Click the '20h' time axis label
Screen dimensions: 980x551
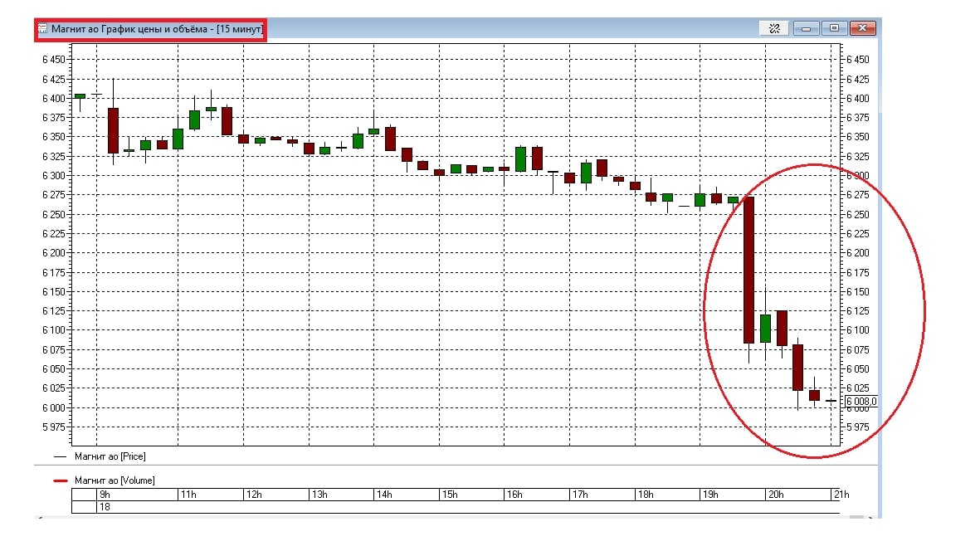[776, 495]
